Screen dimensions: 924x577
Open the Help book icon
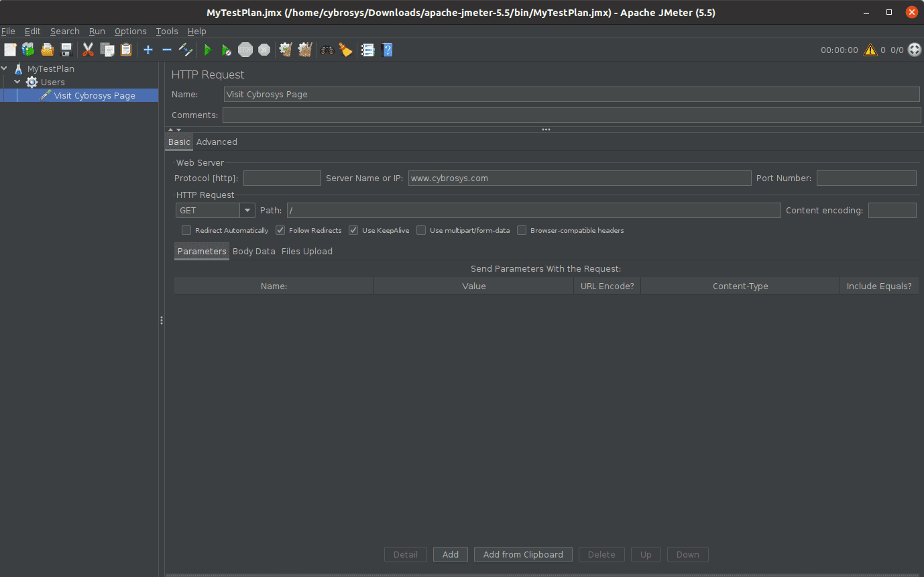click(388, 49)
